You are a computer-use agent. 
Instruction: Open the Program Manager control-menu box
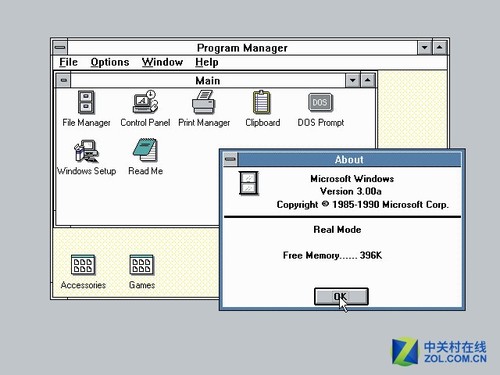(x=60, y=47)
